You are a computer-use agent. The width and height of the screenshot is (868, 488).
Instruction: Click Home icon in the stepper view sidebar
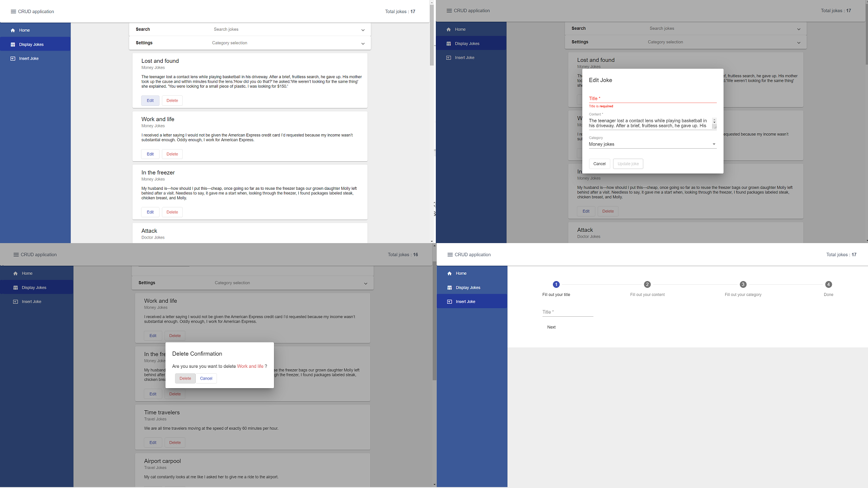[449, 273]
